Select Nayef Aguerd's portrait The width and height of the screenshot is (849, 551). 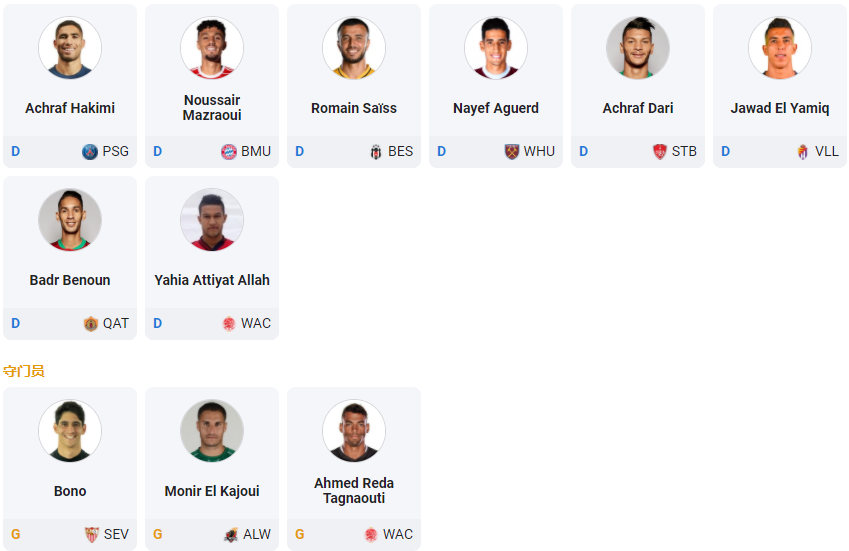496,48
